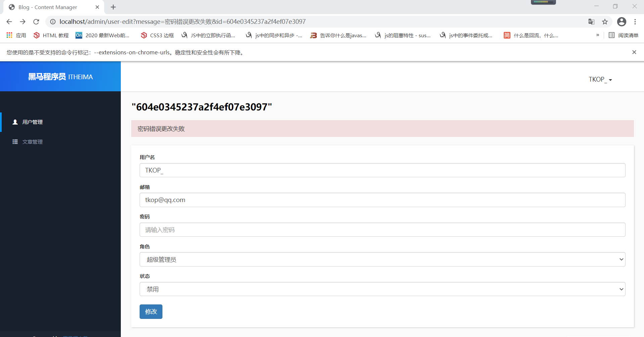Open the 状态 dropdown showing 禁用

click(382, 289)
